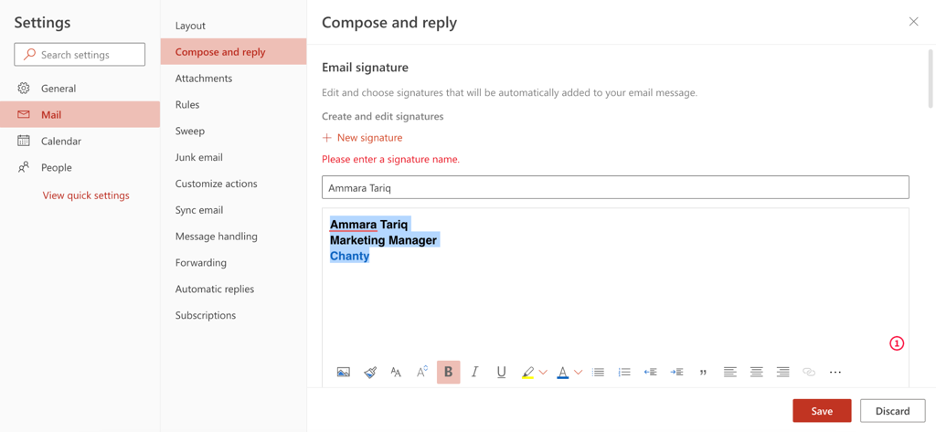Switch to Calendar settings category
The image size is (936, 432).
[x=61, y=141]
